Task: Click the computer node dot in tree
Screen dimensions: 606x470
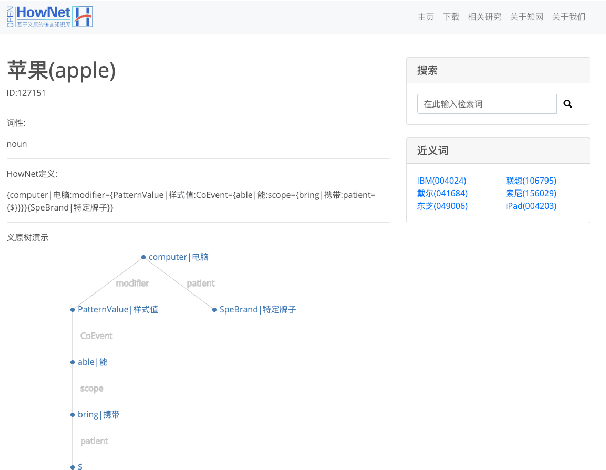Action: [x=143, y=257]
